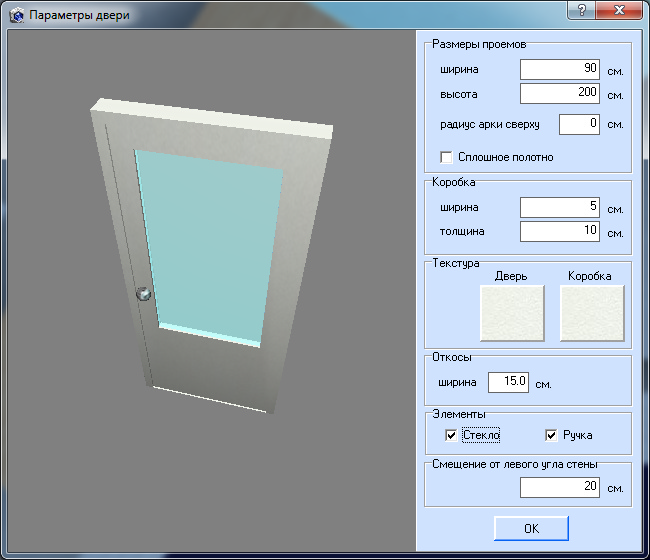This screenshot has width=650, height=560.
Task: Select the радиус арки сверху input
Action: click(579, 125)
